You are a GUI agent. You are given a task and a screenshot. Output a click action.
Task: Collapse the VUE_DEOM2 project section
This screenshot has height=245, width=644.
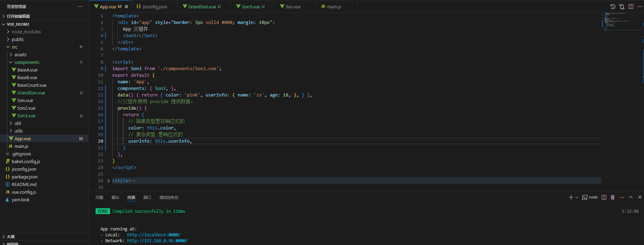point(44,24)
